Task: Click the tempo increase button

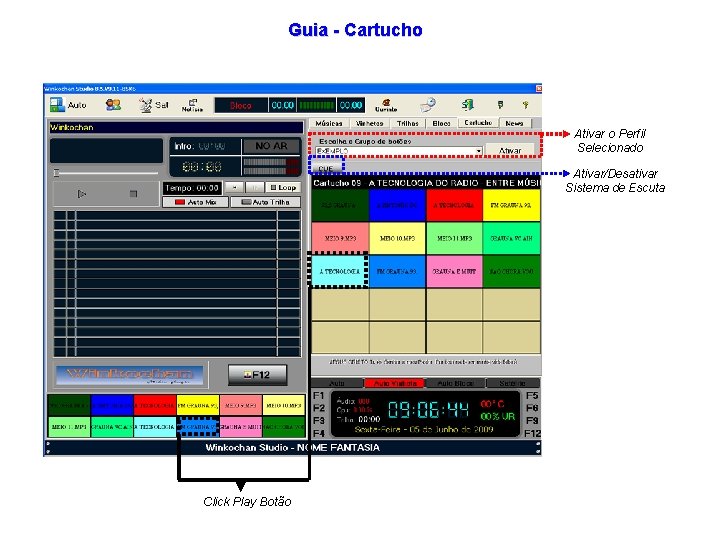Action: tap(255, 187)
